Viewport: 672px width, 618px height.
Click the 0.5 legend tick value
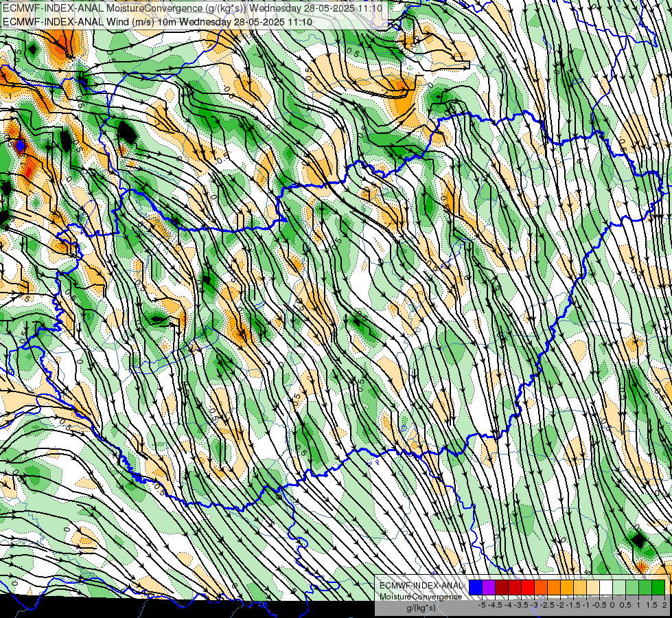click(625, 605)
